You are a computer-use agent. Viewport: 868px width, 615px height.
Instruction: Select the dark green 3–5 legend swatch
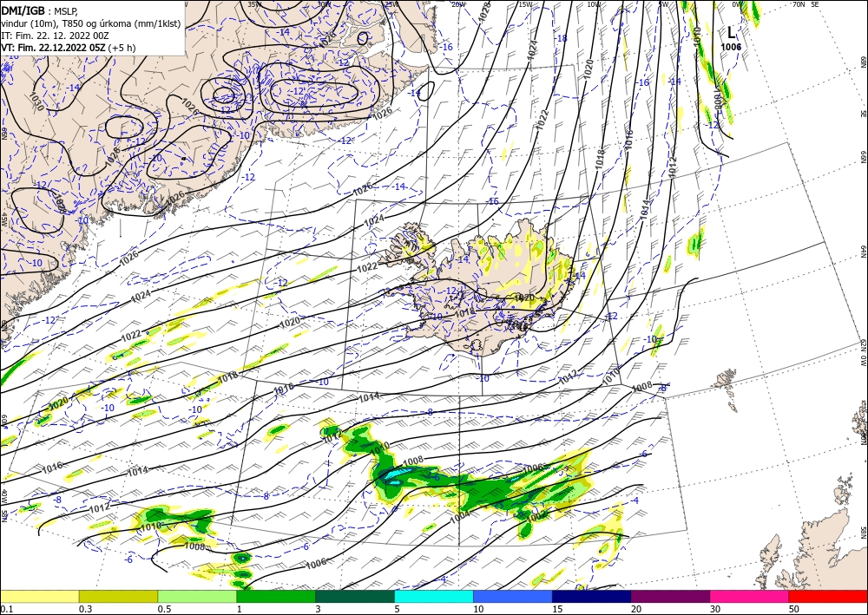pyautogui.click(x=355, y=596)
